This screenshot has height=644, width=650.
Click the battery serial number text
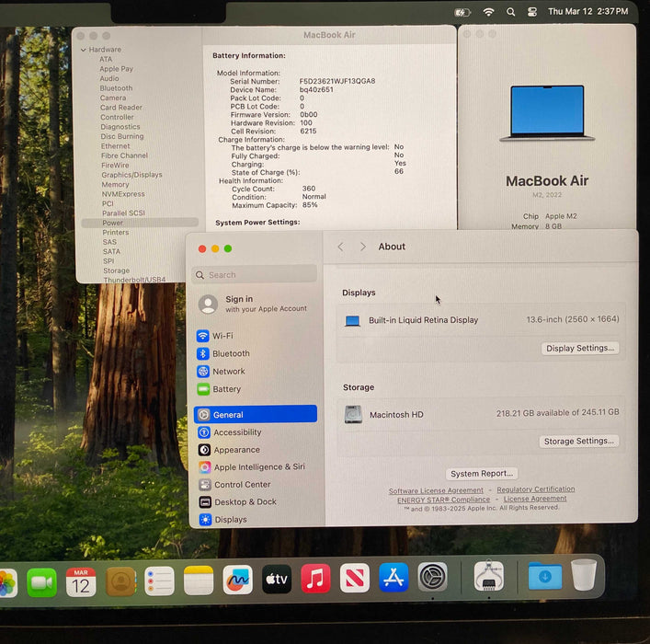click(x=337, y=81)
